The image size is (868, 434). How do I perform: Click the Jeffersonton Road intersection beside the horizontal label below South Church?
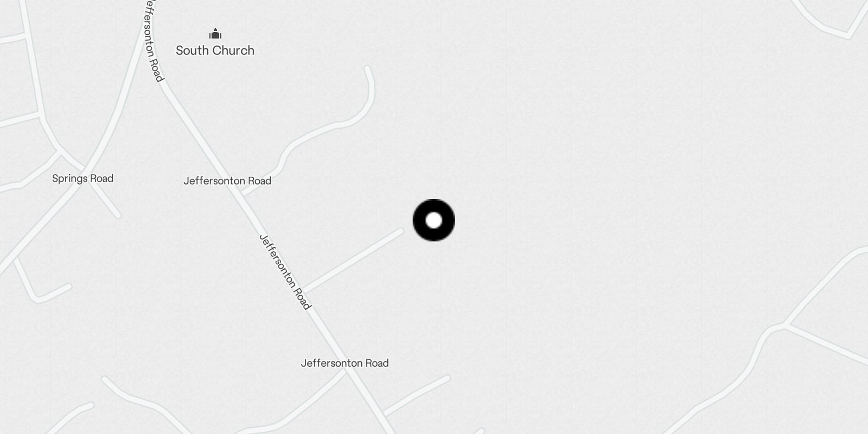242,193
